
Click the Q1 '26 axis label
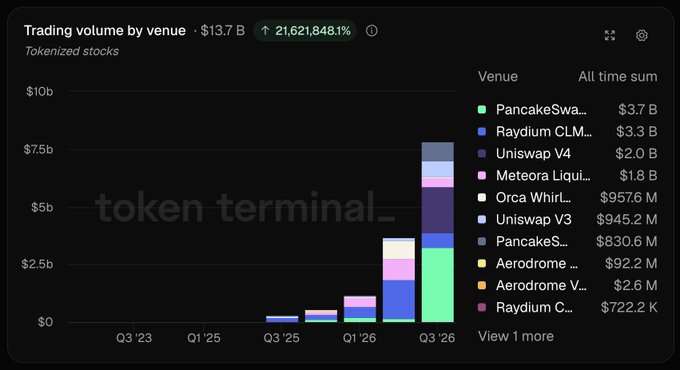click(360, 337)
